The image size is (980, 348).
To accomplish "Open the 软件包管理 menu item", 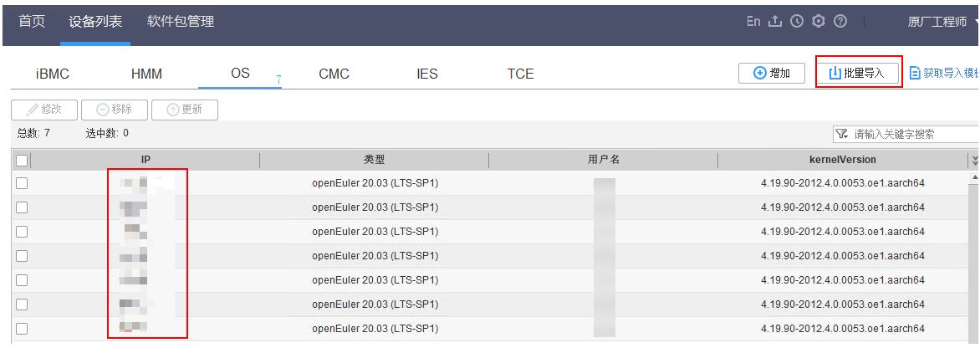I will [181, 21].
